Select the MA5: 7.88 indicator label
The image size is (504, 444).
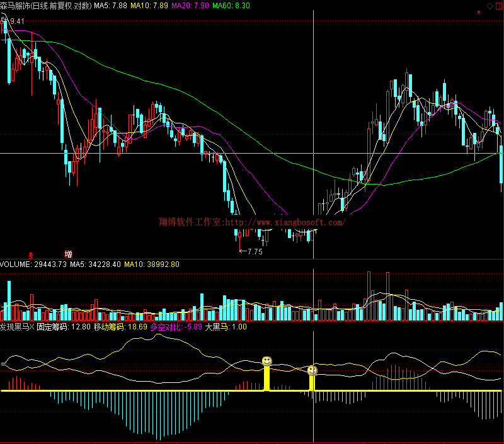coord(110,6)
